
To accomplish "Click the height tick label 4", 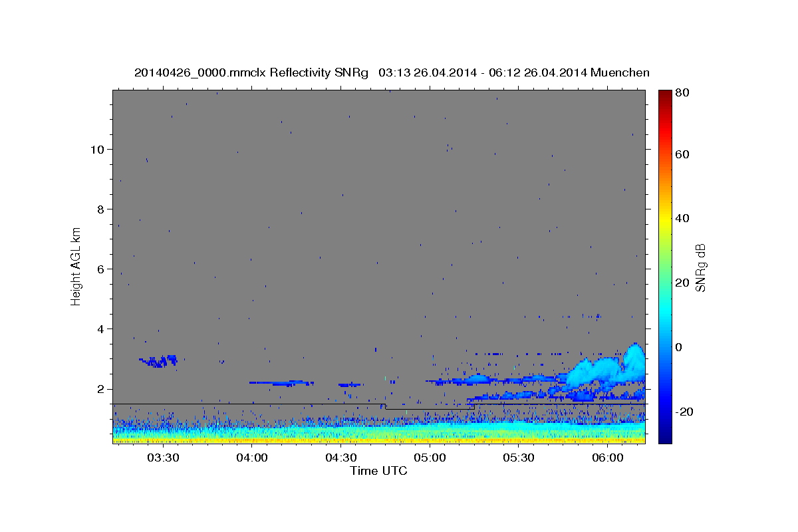I will click(x=100, y=329).
